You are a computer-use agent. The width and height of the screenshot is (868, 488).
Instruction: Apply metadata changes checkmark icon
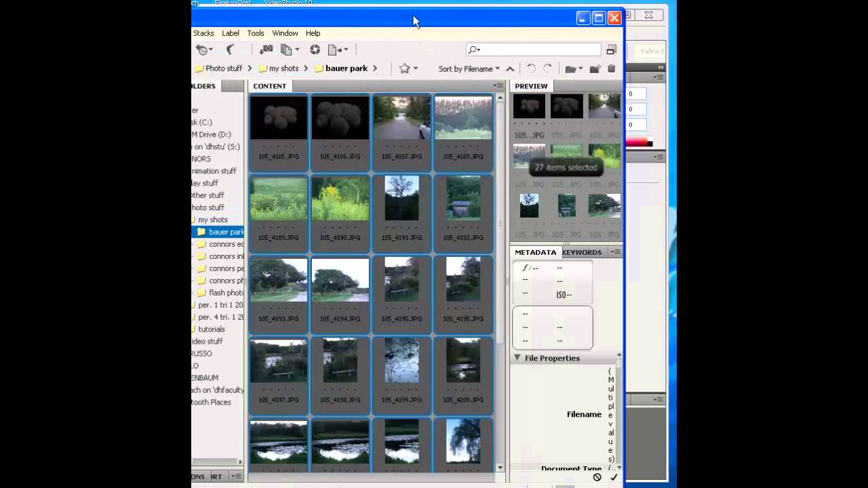point(614,477)
